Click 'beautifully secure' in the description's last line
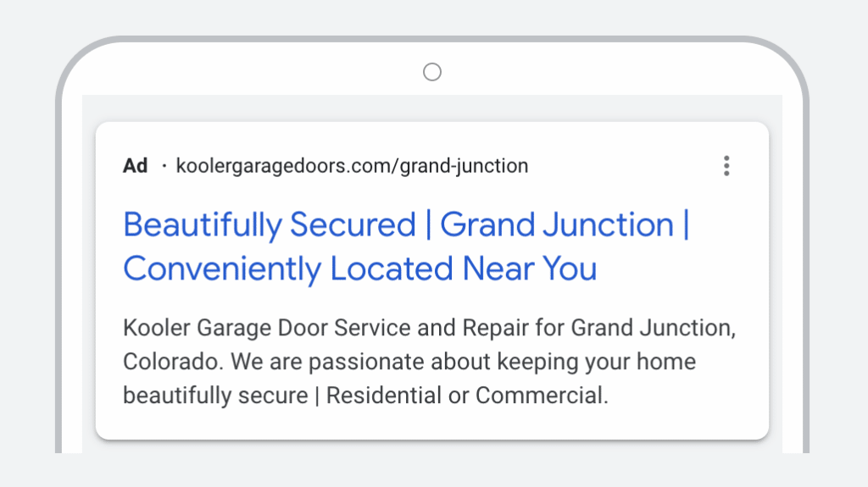The width and height of the screenshot is (868, 487). pos(215,396)
